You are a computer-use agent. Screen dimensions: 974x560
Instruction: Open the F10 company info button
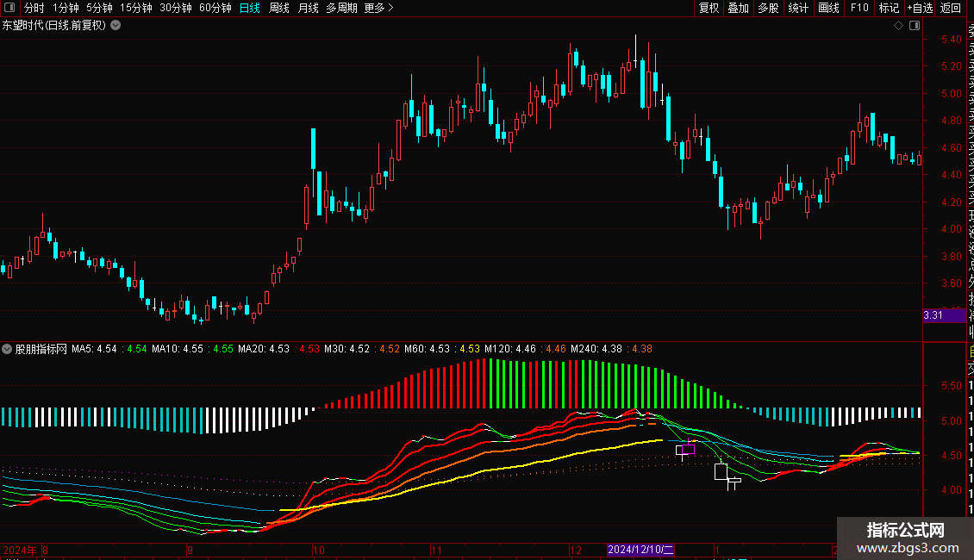click(x=859, y=8)
